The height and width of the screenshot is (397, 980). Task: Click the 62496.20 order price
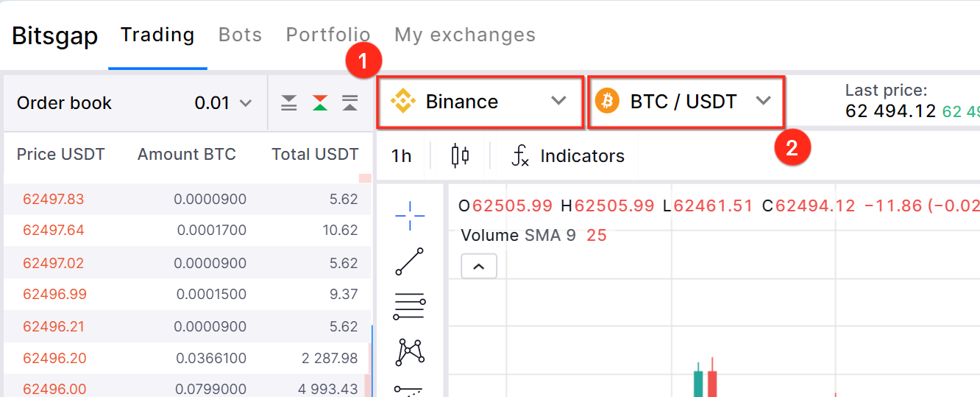pyautogui.click(x=54, y=359)
